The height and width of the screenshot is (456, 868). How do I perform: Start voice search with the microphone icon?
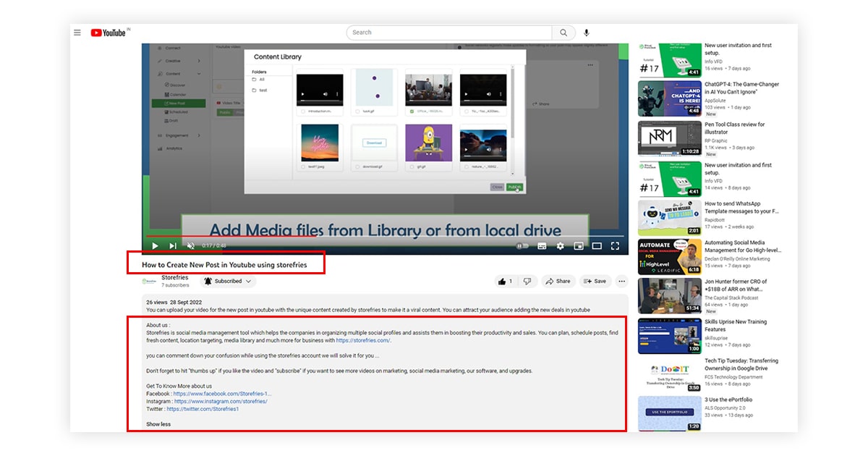[587, 33]
